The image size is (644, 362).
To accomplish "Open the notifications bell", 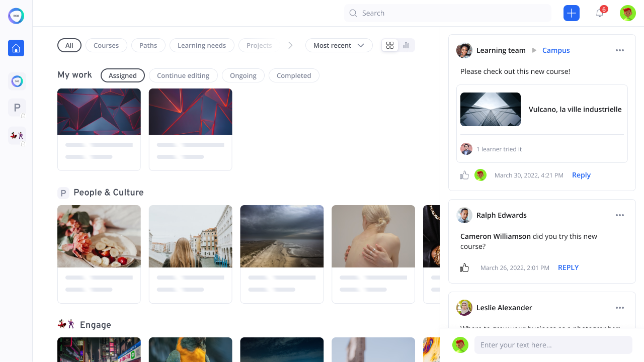I will click(599, 13).
